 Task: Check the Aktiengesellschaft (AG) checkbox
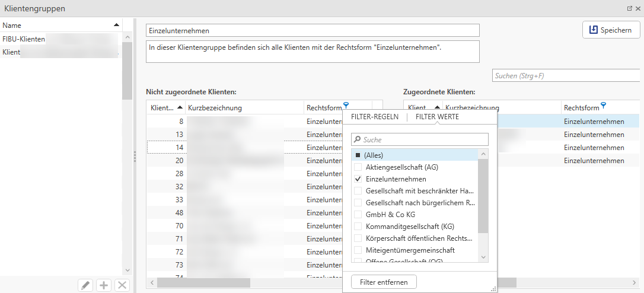(x=358, y=167)
